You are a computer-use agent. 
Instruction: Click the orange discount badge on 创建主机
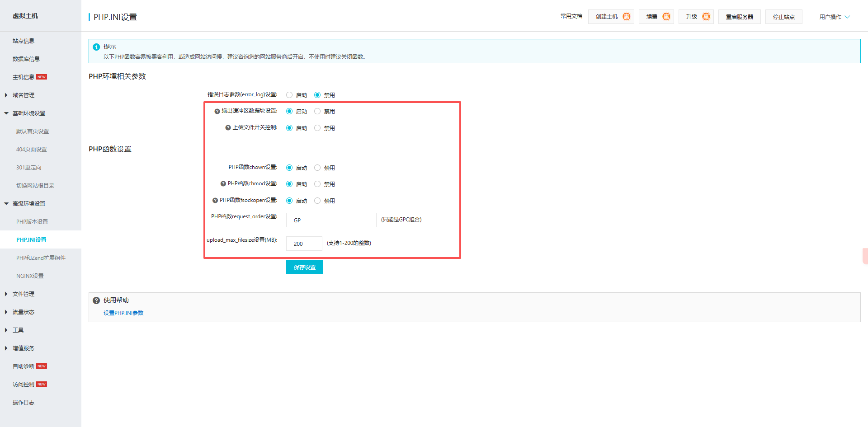click(626, 17)
